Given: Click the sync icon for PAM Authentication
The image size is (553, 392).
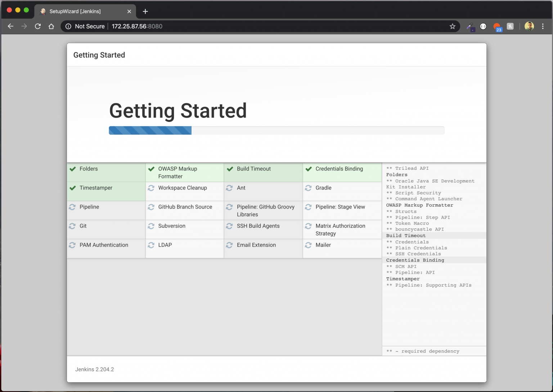Looking at the screenshot, I should tap(72, 245).
